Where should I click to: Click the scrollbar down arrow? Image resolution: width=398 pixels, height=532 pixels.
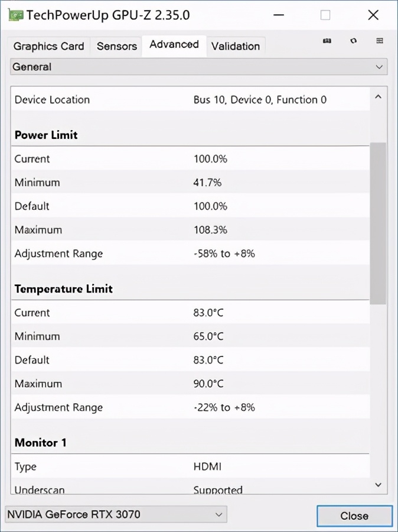[379, 485]
